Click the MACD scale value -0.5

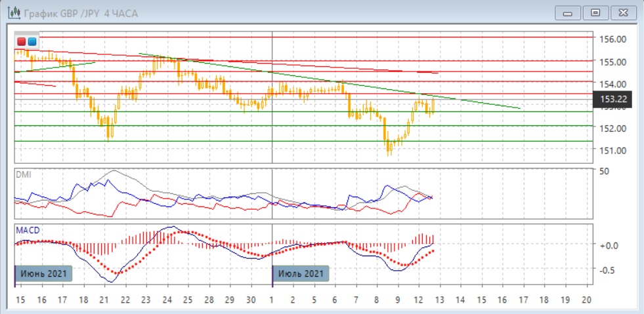click(607, 269)
